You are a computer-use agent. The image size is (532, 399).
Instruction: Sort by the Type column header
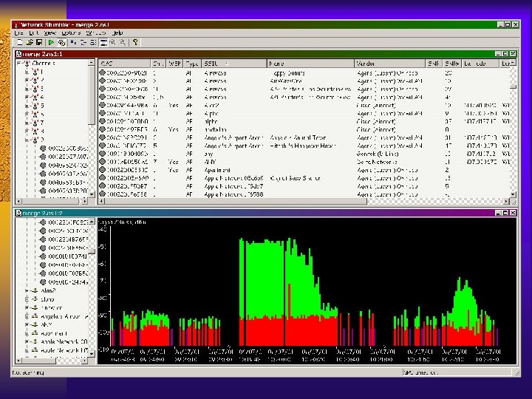(x=192, y=64)
